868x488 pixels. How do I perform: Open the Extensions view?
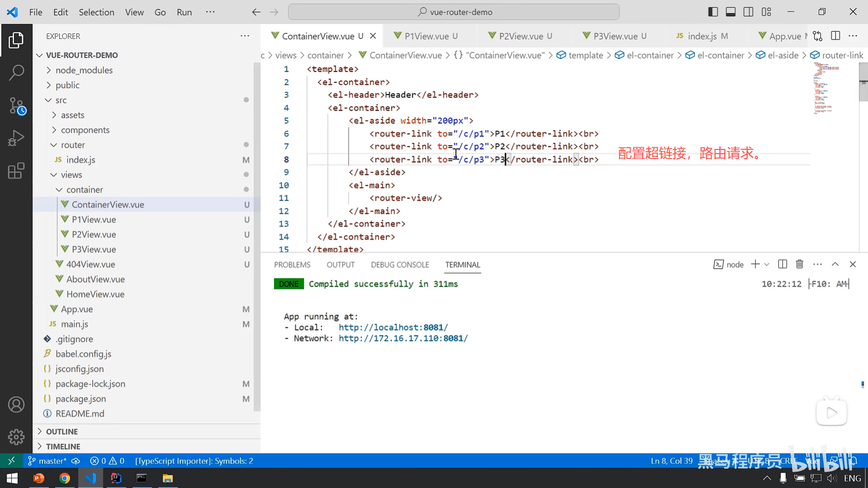16,171
